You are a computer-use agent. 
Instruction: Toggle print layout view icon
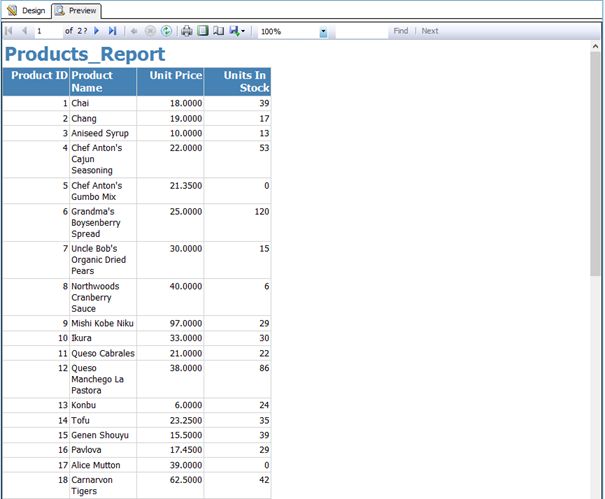pyautogui.click(x=203, y=31)
